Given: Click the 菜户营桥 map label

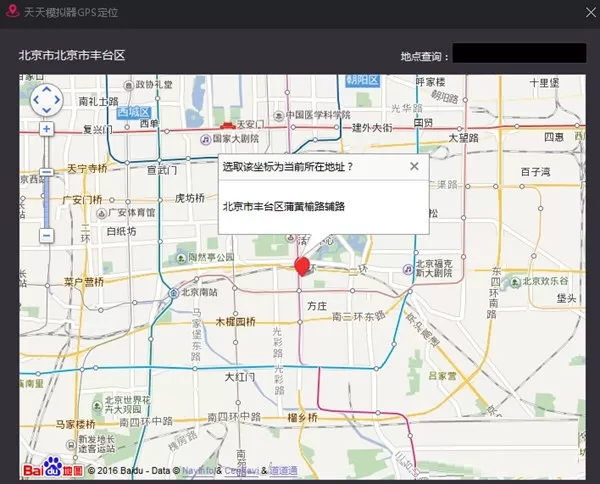Looking at the screenshot, I should 84,282.
